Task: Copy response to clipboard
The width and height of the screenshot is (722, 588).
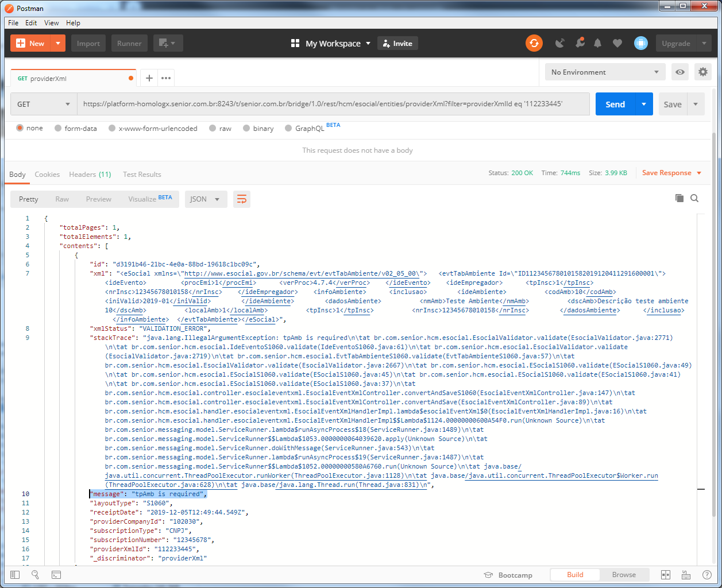Action: tap(679, 198)
